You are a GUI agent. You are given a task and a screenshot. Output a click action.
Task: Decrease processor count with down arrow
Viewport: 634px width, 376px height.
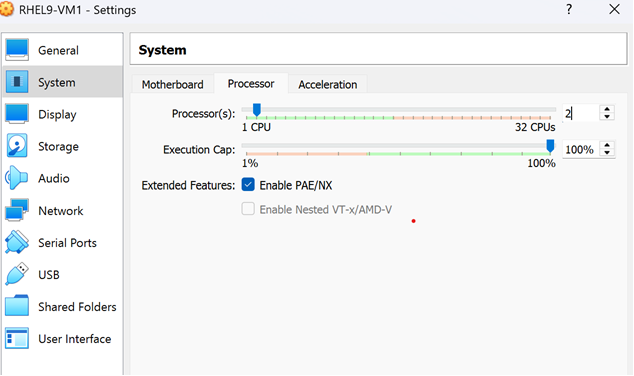pyautogui.click(x=607, y=117)
